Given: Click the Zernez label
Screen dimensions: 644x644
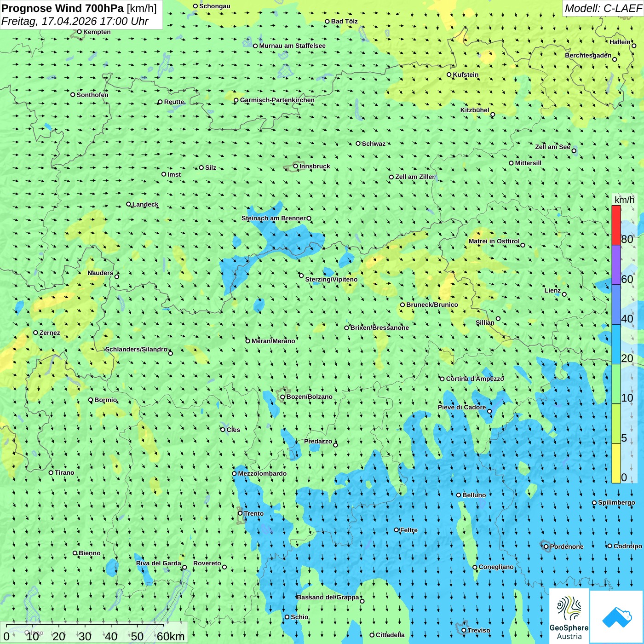Looking at the screenshot, I should click(x=50, y=333).
